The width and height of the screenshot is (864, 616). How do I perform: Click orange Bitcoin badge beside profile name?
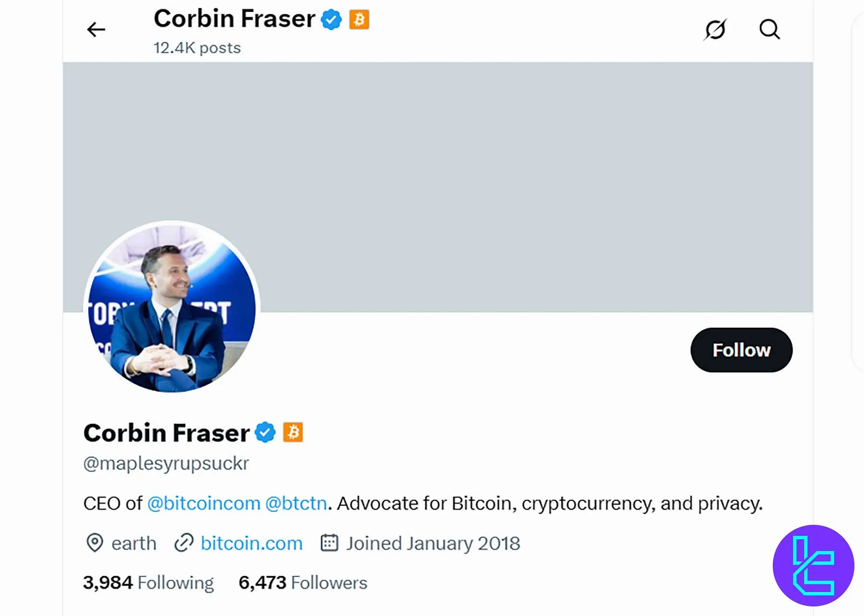click(x=293, y=432)
